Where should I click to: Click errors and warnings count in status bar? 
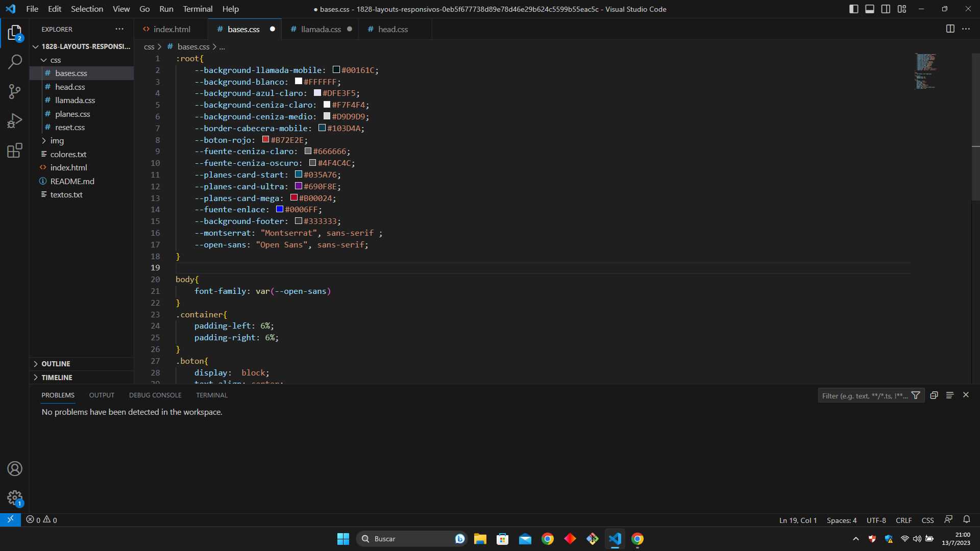[41, 520]
